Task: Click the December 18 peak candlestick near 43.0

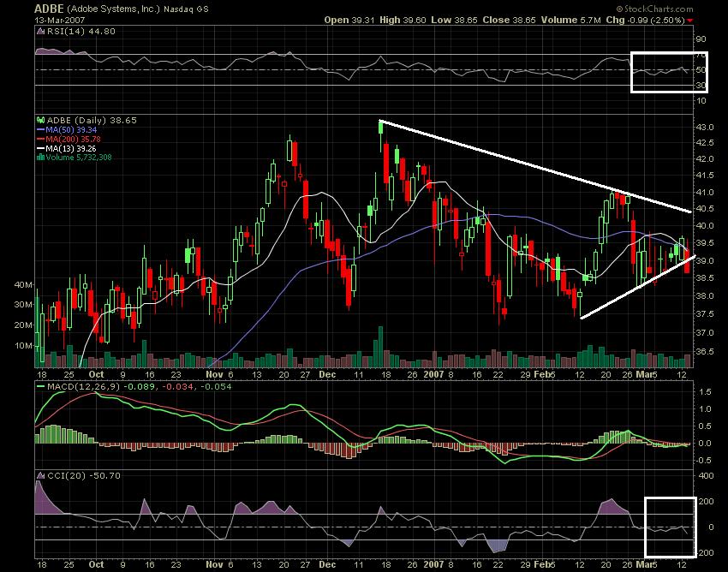Action: [381, 135]
